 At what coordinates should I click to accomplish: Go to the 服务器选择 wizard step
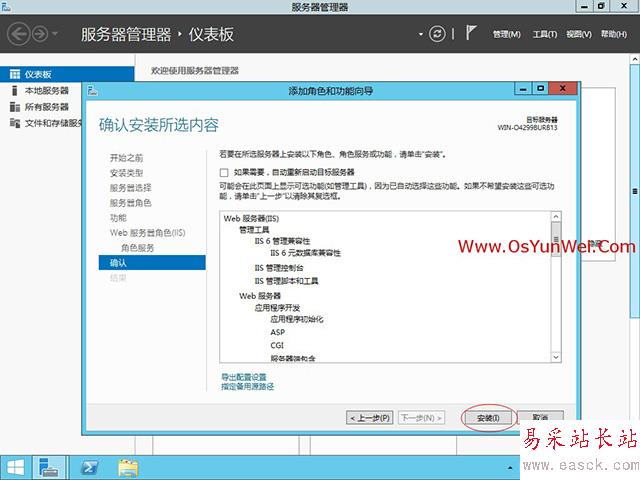click(131, 188)
